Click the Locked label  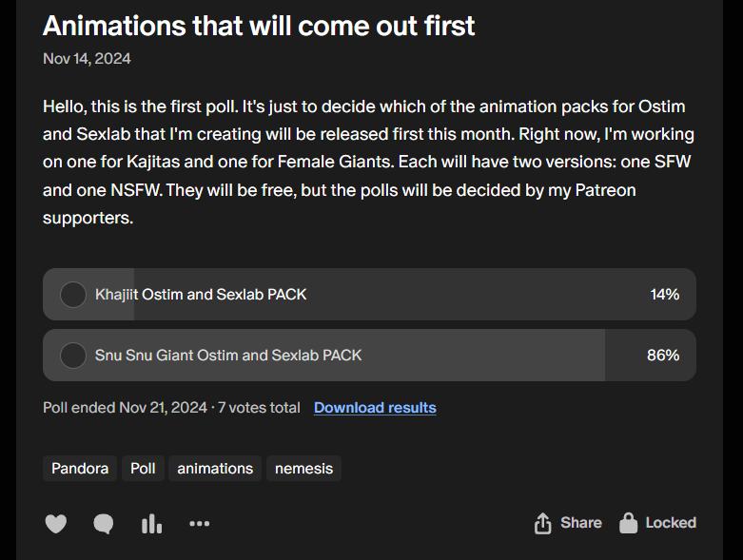tap(671, 523)
